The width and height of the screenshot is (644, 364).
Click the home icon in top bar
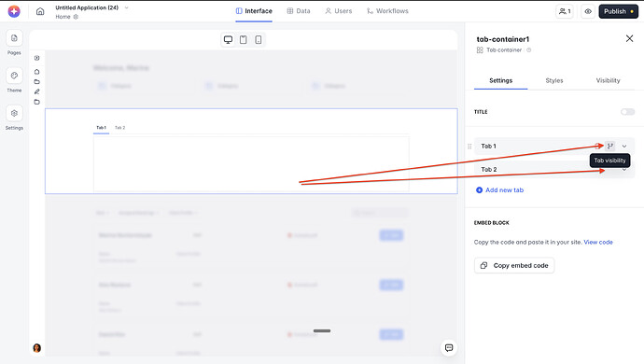tap(40, 11)
